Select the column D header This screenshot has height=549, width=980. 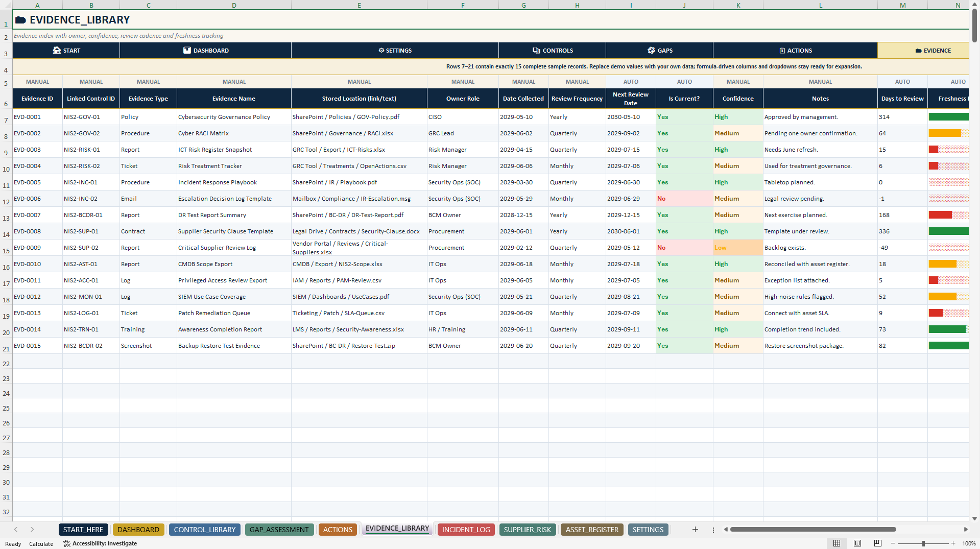[234, 5]
